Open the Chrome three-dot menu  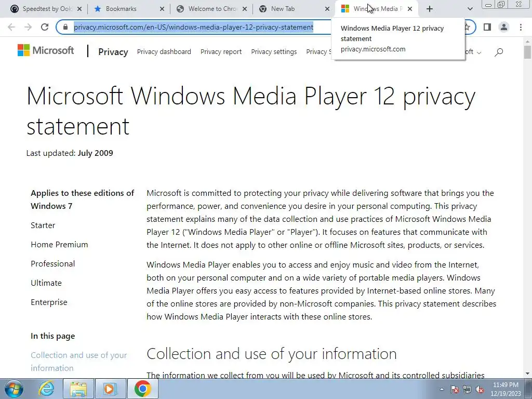[x=521, y=27]
